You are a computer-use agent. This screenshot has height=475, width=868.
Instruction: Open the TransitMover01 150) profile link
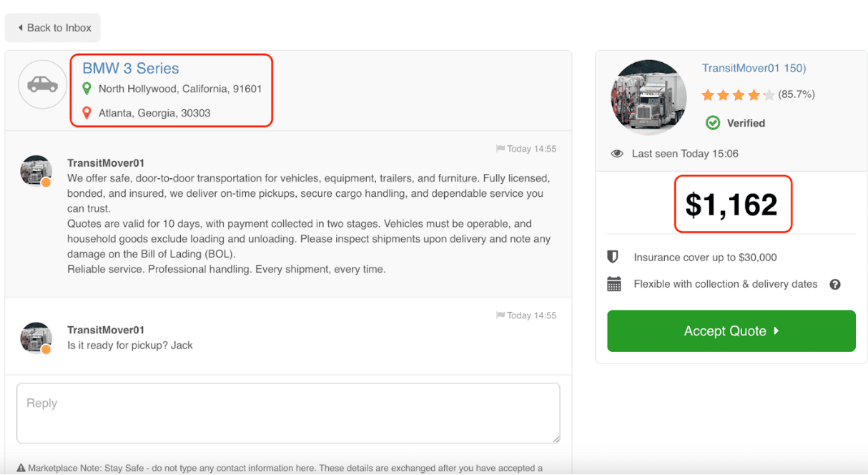pos(754,68)
